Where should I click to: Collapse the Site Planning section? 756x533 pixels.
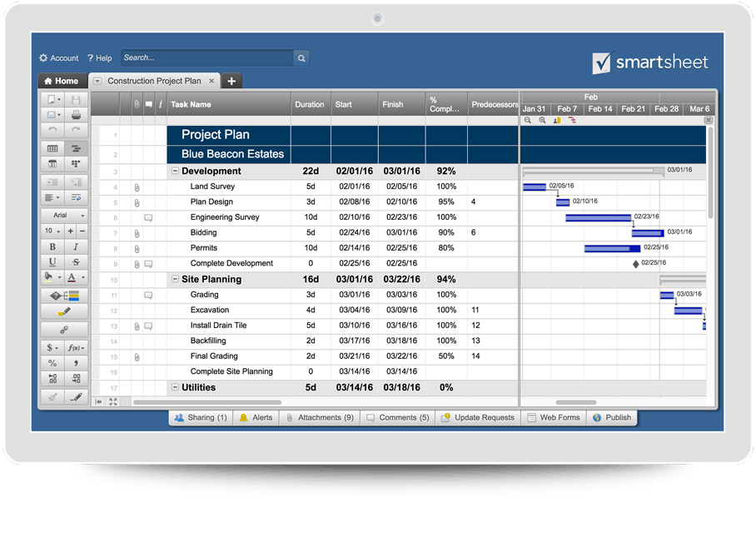pos(175,279)
